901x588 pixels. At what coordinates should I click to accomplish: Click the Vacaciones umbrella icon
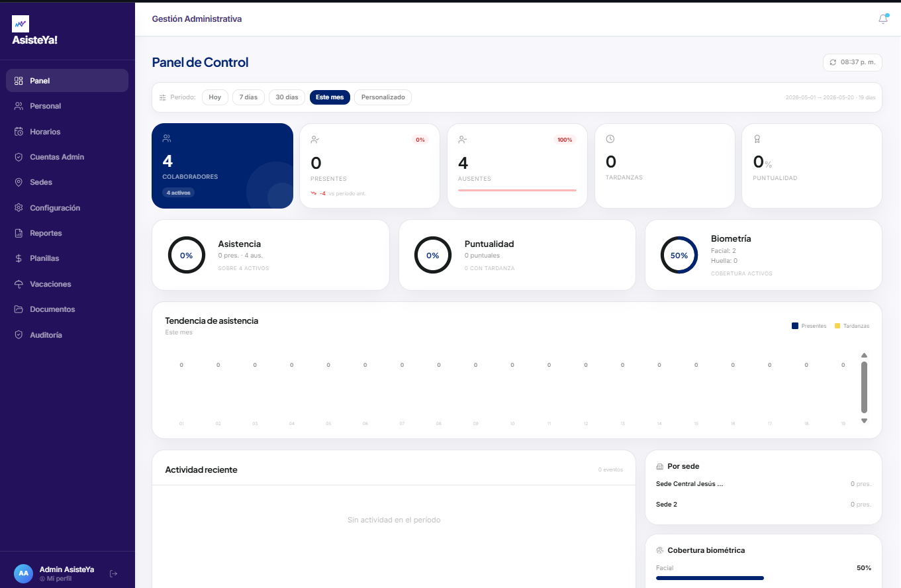coord(19,284)
